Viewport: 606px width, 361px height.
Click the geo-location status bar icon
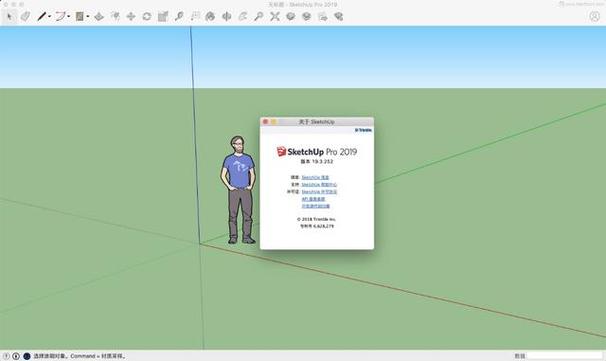pos(6,356)
